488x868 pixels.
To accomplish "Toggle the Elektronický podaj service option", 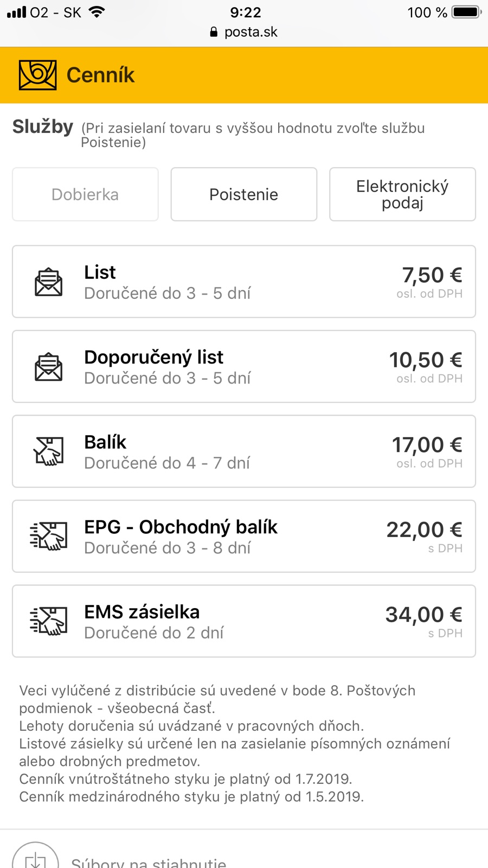I will coord(402,194).
